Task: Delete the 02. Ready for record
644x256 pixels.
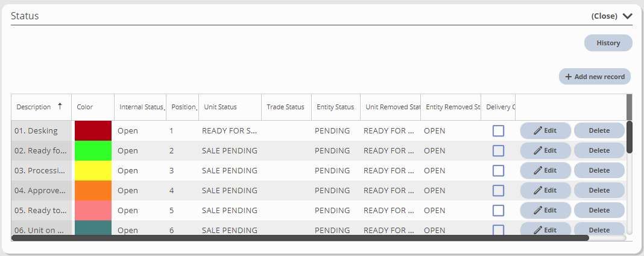Action: click(599, 150)
